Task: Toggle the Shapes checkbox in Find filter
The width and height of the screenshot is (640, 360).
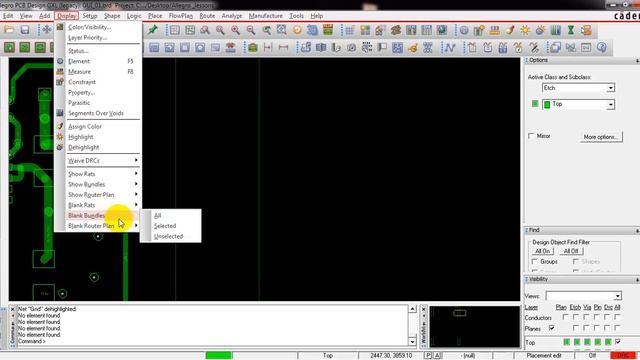Action: point(576,261)
